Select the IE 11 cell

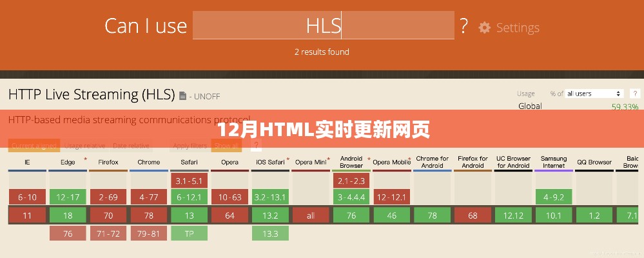coord(27,215)
